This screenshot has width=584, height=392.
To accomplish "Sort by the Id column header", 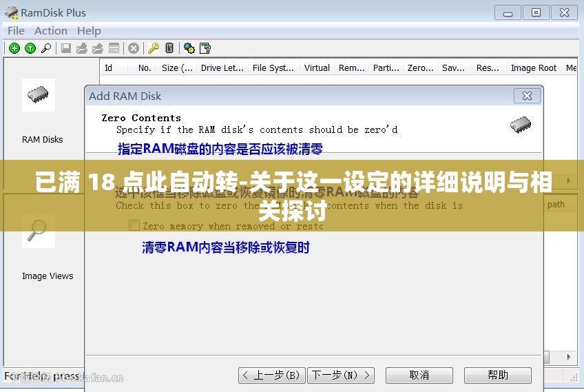I will [114, 68].
